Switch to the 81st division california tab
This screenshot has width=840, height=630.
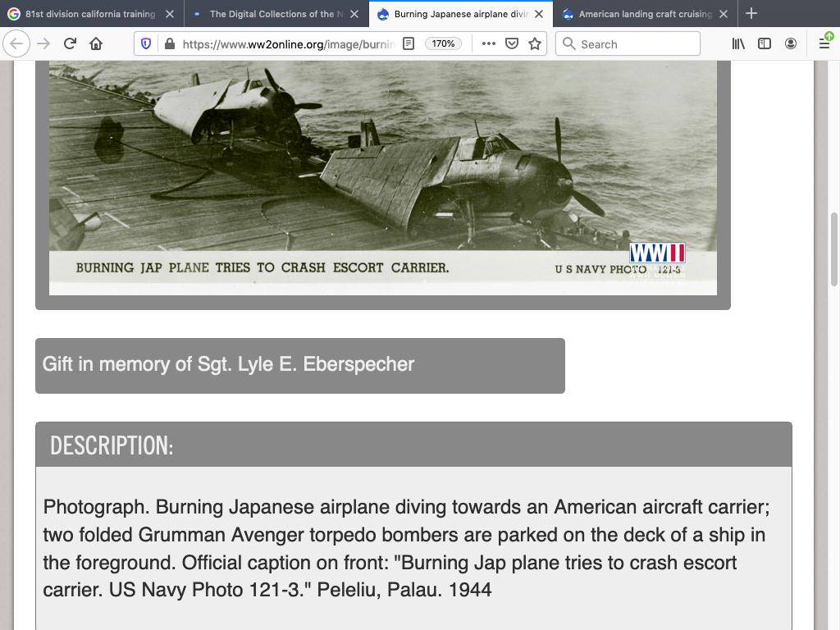tap(86, 14)
